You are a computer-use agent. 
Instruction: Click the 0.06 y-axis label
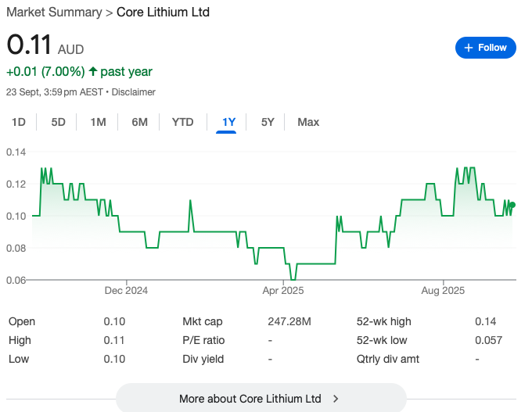tap(16, 280)
